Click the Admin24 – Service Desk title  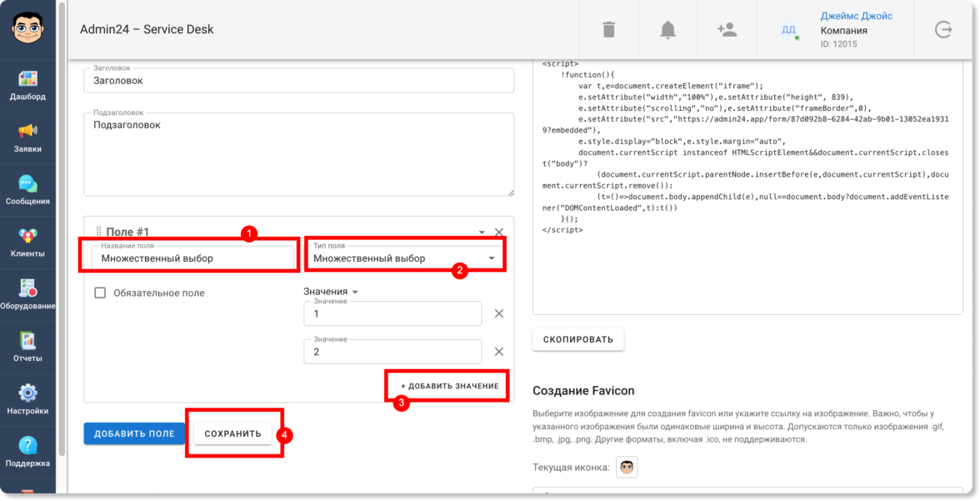pyautogui.click(x=147, y=29)
